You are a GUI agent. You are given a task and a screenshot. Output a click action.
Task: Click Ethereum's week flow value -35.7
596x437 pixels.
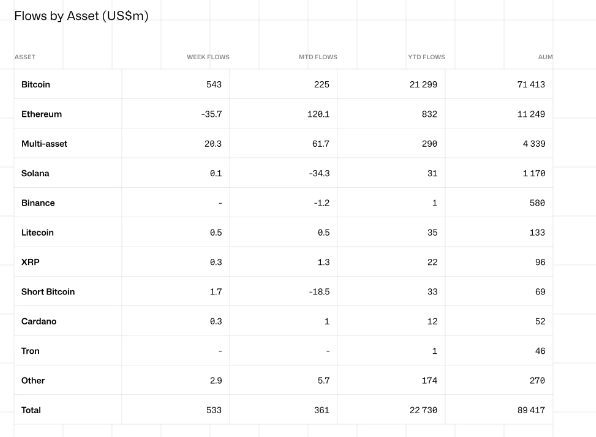212,114
